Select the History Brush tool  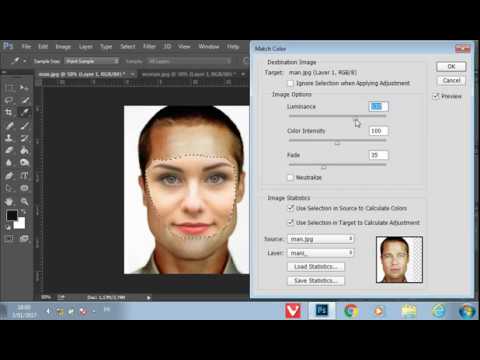pyautogui.click(x=24, y=138)
